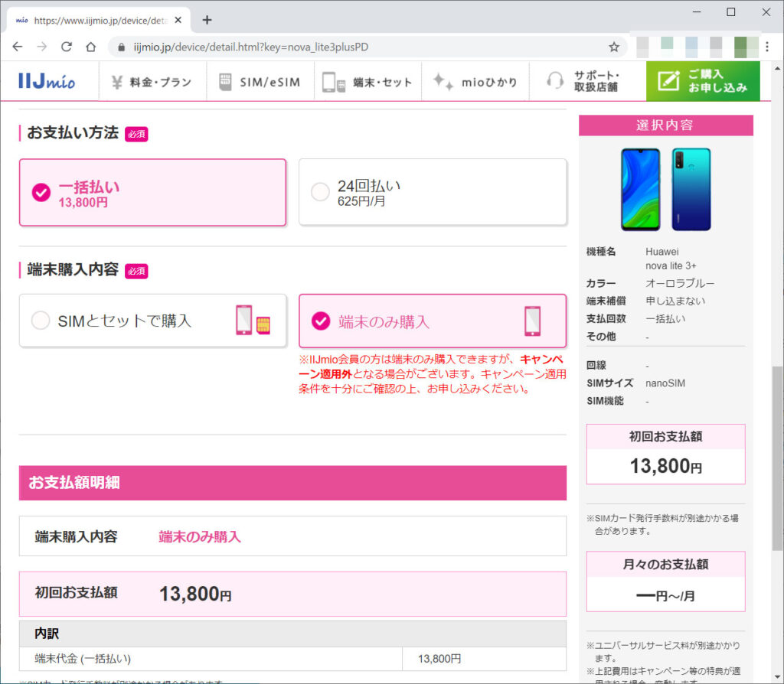Screen dimensions: 784x684
Task: Click the browser home icon
Action: (x=91, y=47)
